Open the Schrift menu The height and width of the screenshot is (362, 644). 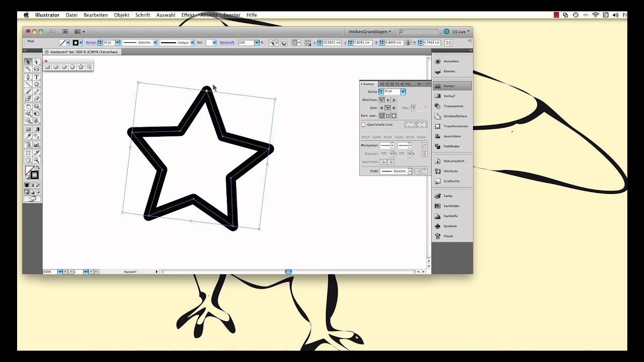[x=143, y=15]
